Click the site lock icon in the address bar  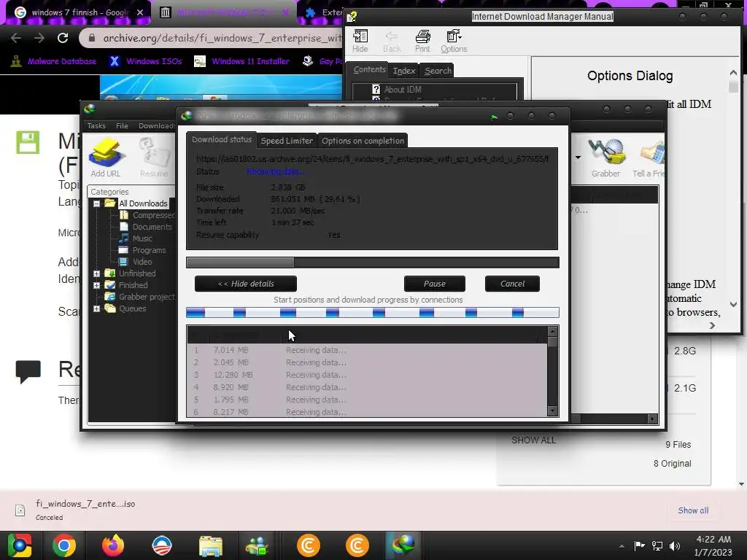point(92,38)
